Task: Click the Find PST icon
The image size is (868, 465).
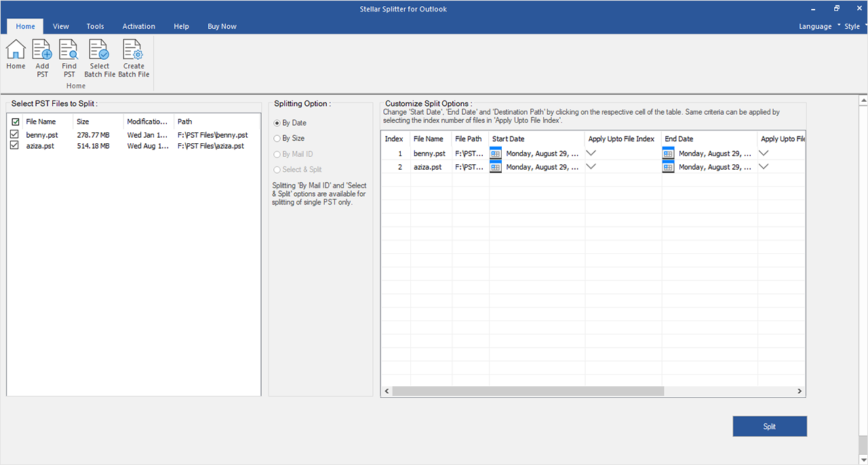Action: pos(69,58)
